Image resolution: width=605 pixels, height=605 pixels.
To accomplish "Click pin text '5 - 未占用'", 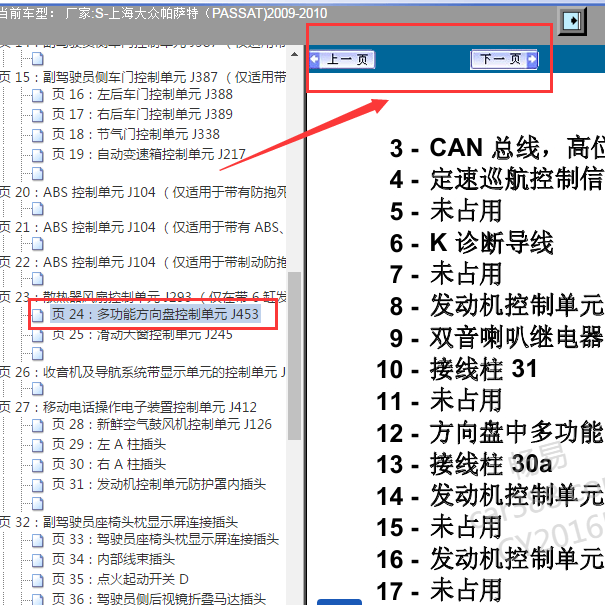I will [x=446, y=211].
